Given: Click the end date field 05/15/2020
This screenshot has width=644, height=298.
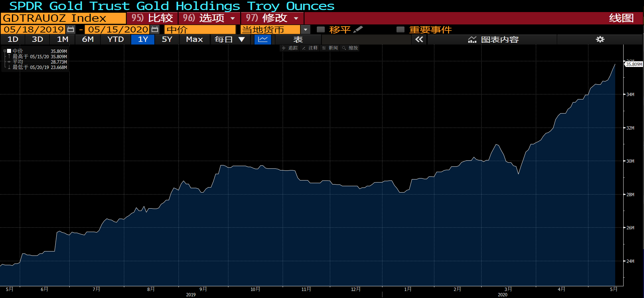Looking at the screenshot, I should coord(118,29).
